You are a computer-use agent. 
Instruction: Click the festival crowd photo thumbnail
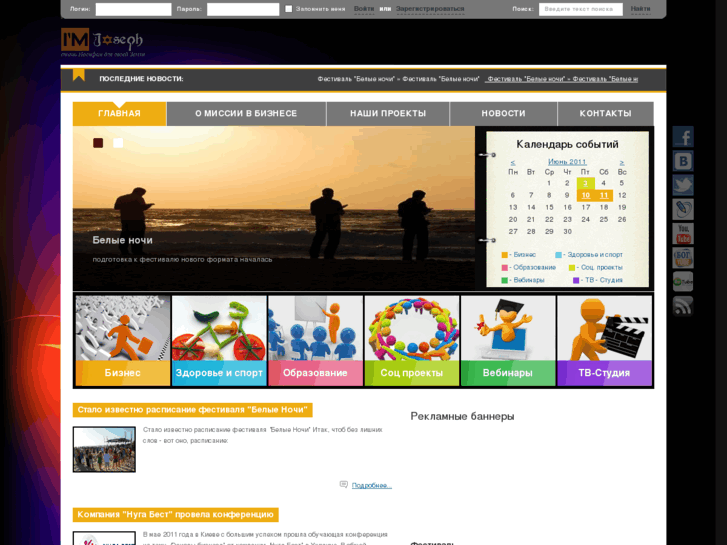104,449
